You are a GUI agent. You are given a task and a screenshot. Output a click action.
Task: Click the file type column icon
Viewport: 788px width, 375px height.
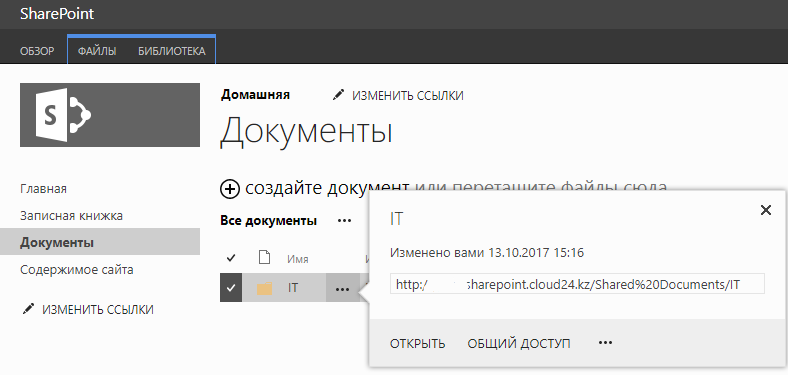(264, 258)
